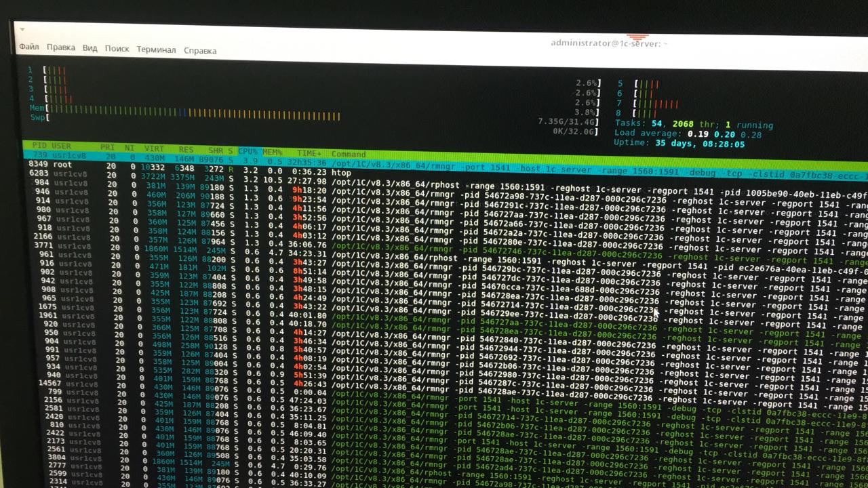Click the TIME+ column header

point(310,153)
